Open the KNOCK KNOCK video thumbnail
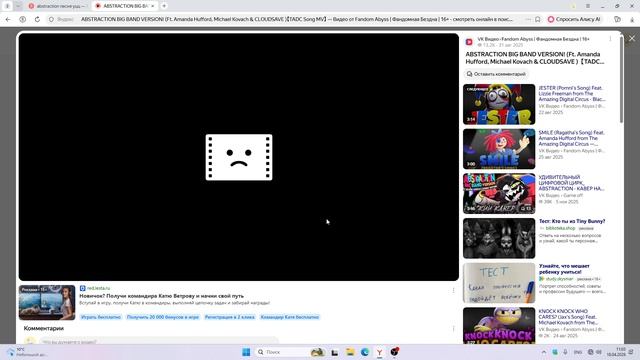The height and width of the screenshot is (360, 640). coord(499,326)
